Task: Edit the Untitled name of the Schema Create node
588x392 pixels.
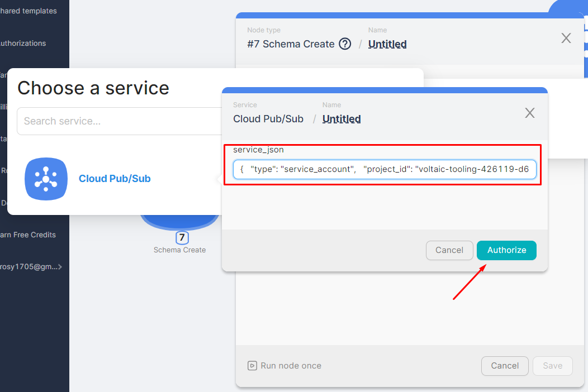Action: tap(387, 44)
